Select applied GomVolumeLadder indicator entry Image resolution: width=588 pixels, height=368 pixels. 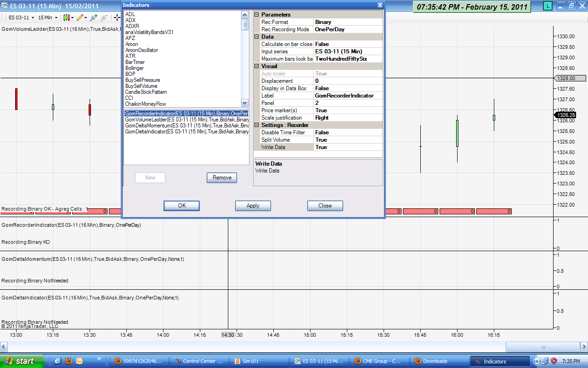pos(187,120)
